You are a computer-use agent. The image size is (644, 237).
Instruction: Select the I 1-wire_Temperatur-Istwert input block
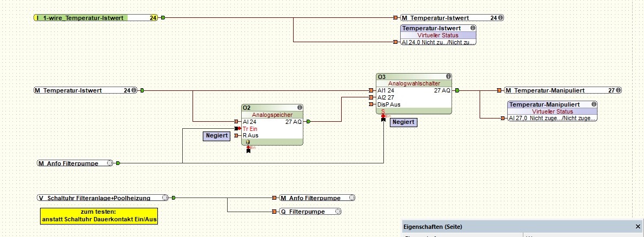pyautogui.click(x=96, y=18)
